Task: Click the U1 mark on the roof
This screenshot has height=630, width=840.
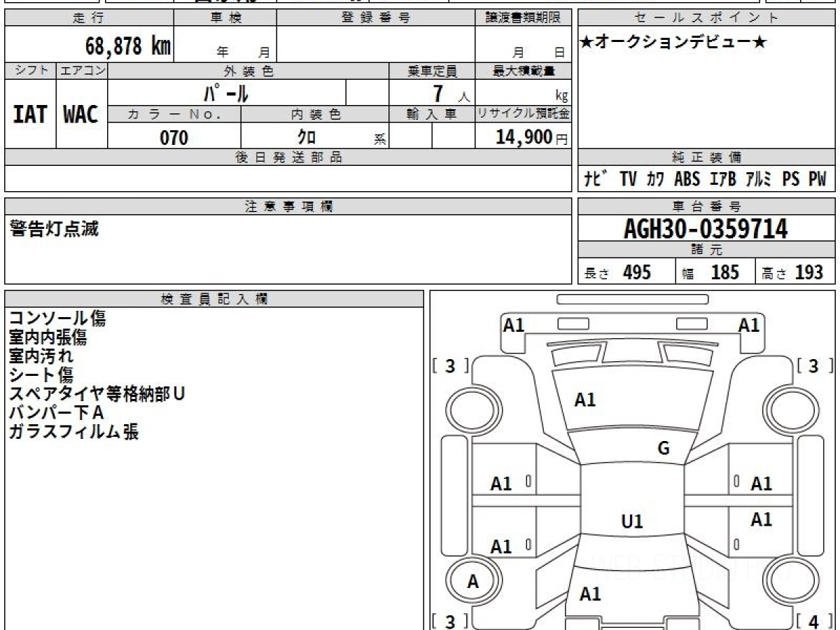Action: 632,521
